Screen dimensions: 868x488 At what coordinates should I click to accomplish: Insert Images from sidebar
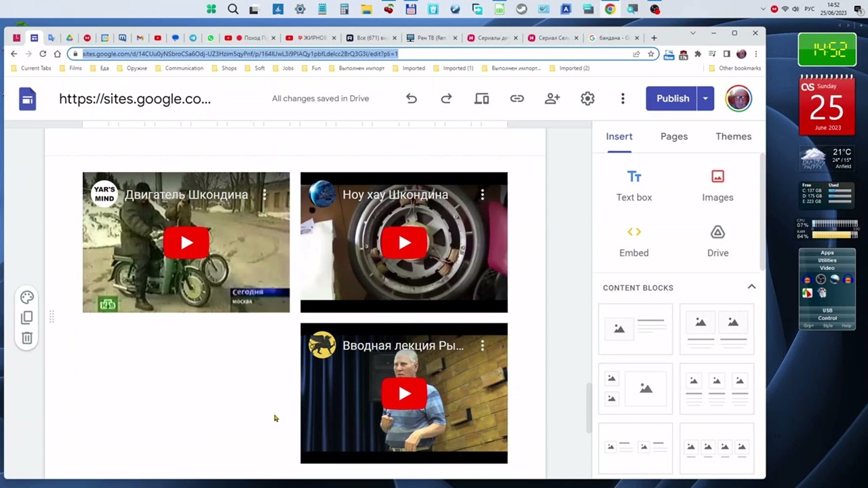coord(717,185)
